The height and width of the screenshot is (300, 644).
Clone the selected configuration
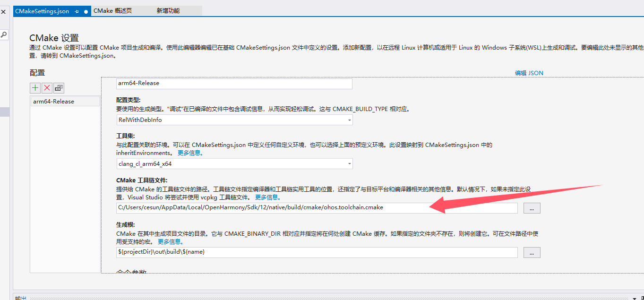tap(59, 88)
